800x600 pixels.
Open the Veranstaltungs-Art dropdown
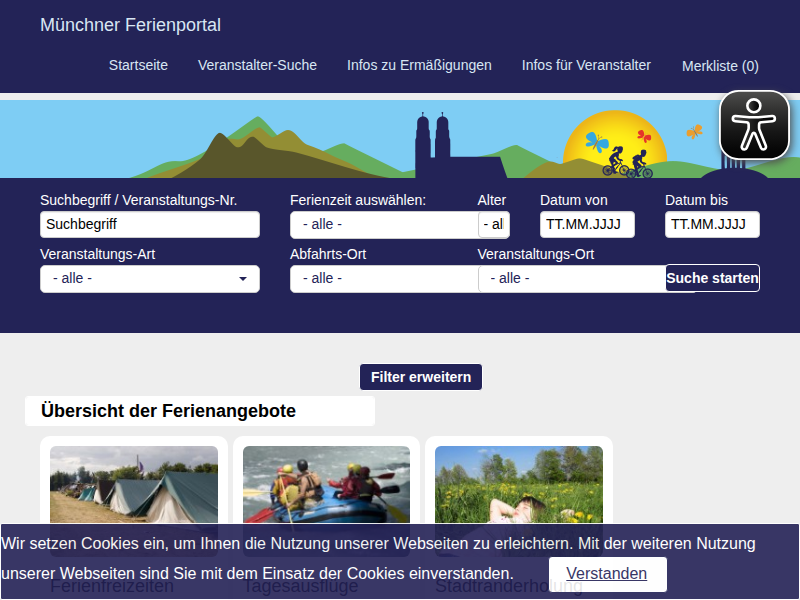pos(149,278)
